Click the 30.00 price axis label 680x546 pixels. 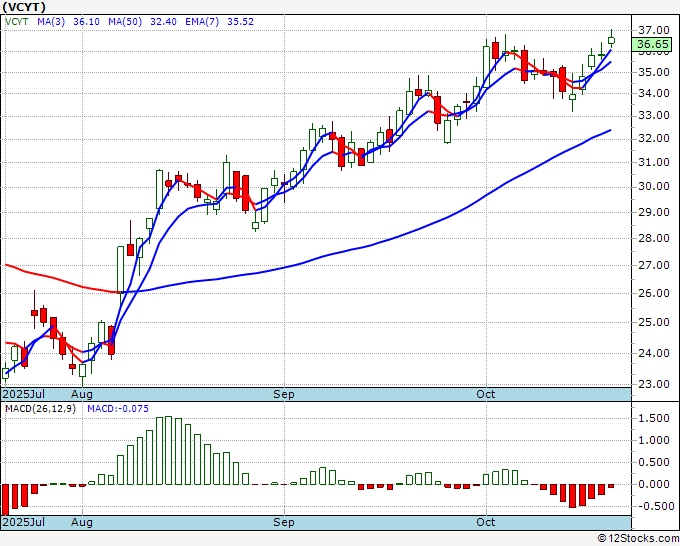click(654, 186)
